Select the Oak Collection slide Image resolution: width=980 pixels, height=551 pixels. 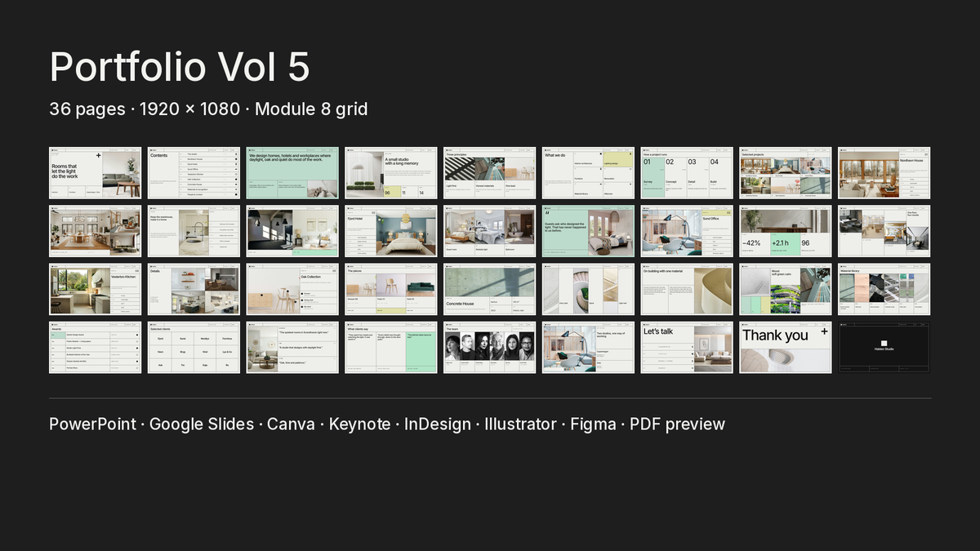click(292, 289)
